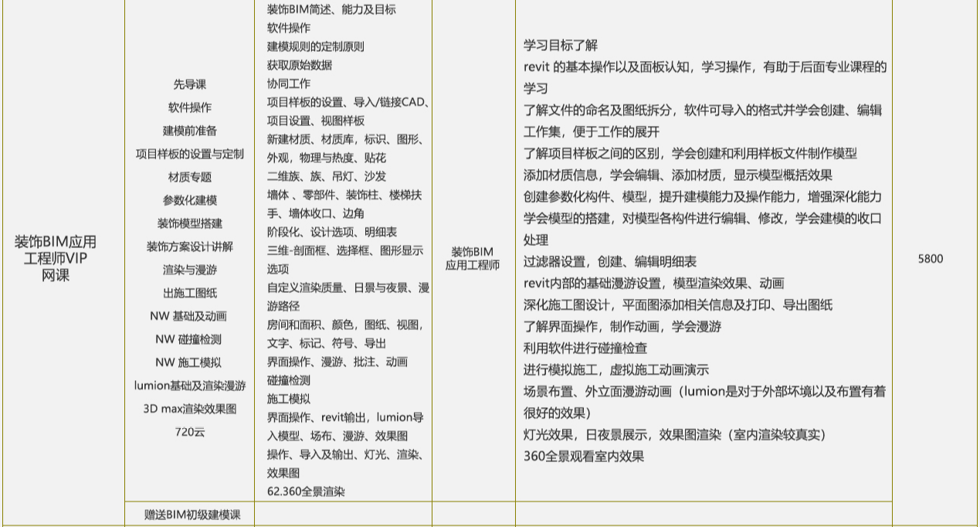The height and width of the screenshot is (527, 980).
Task: Select 项目样板的设置与定制 chapter entry
Action: (x=189, y=154)
